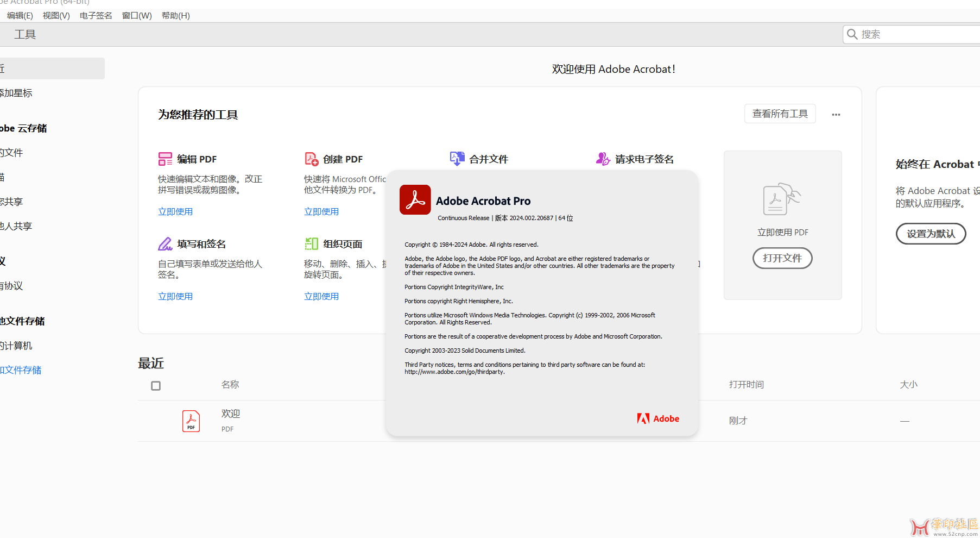Open the 电子签名 menu

pyautogui.click(x=96, y=16)
